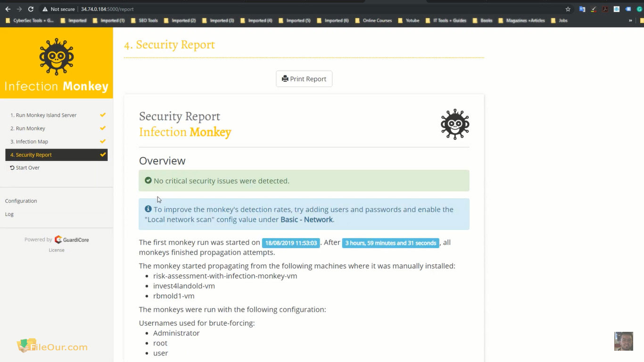644x362 pixels.
Task: Click checkmark beside Infection Map
Action: pos(103,141)
